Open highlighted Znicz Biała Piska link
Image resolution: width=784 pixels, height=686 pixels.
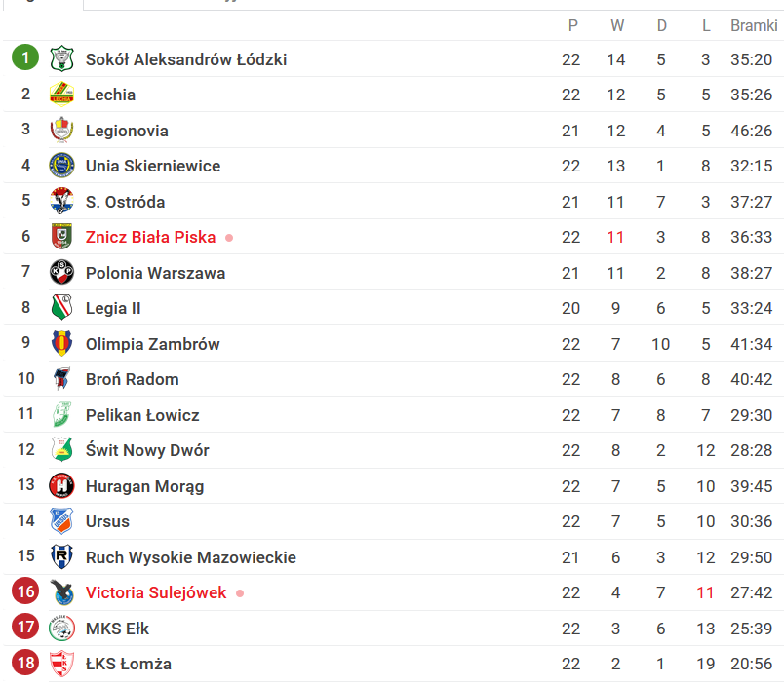pos(150,237)
